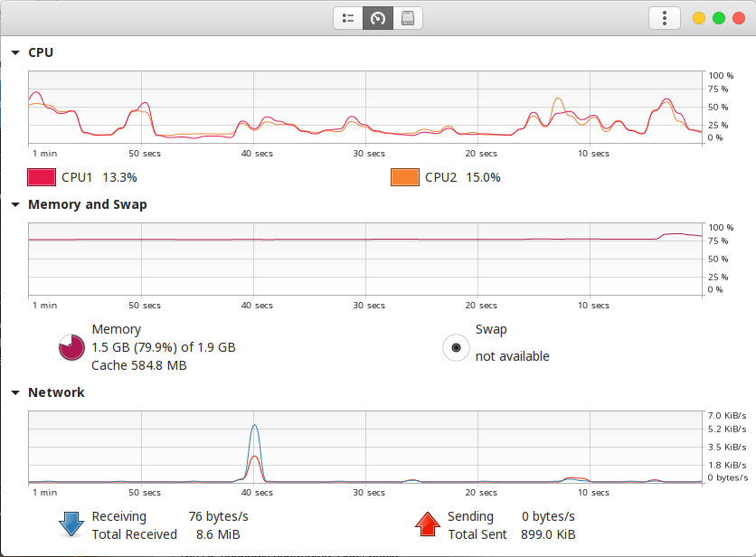Select the Resources tab icon
This screenshot has width=756, height=557.
378,18
